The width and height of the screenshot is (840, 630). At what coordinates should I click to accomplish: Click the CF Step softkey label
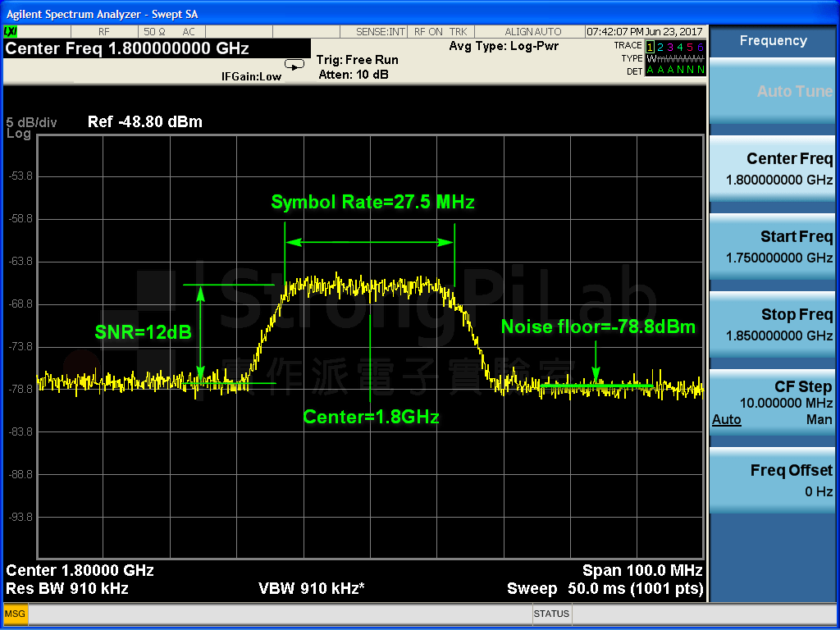coord(802,386)
